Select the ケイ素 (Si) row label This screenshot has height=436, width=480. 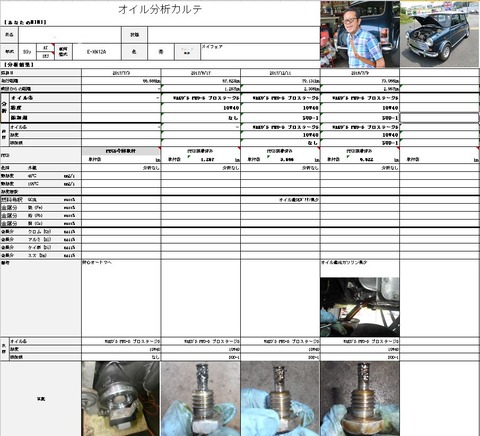point(40,248)
